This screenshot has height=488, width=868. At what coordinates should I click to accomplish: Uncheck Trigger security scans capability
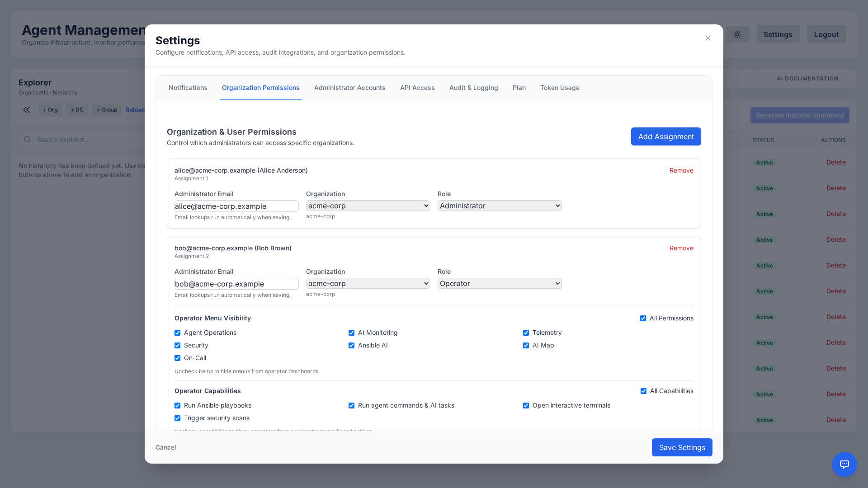click(177, 418)
